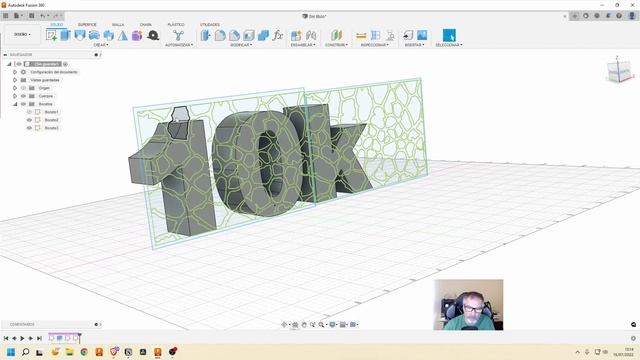
Task: Open the Inspeccionar menu label
Action: pos(375,45)
